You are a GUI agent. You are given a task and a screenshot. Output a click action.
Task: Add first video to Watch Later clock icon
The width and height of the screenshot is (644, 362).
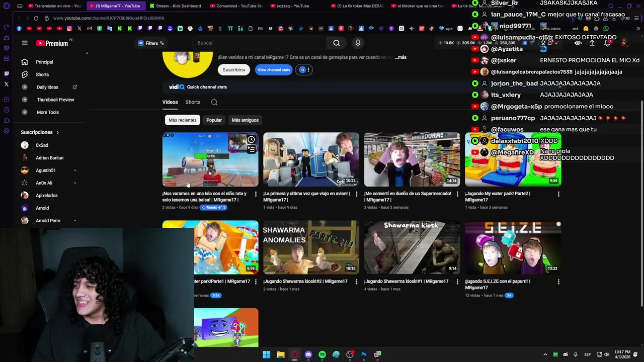pos(251,140)
